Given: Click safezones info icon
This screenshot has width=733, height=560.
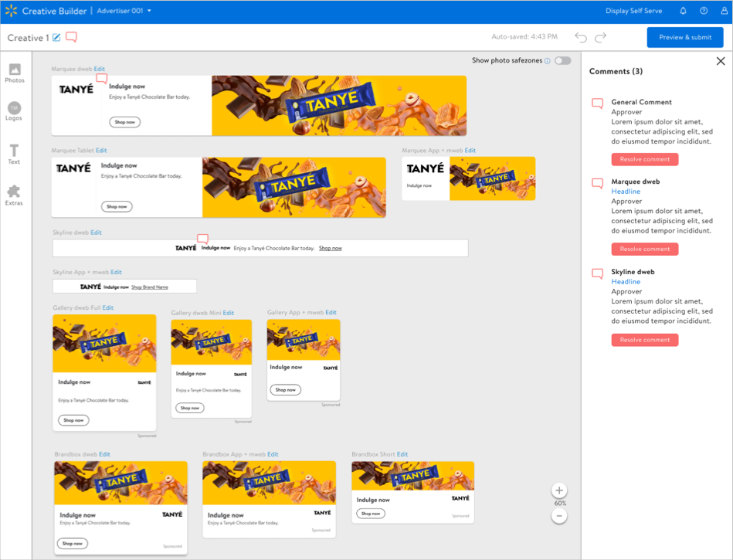Looking at the screenshot, I should point(548,61).
